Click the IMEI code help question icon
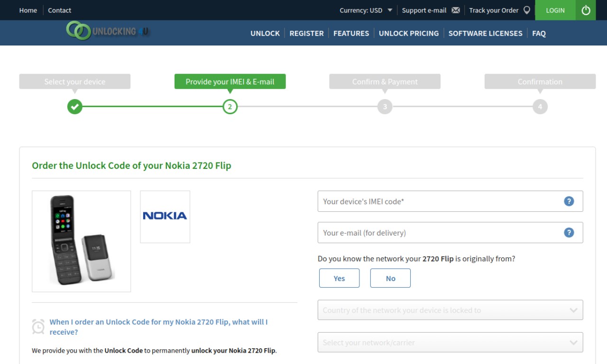 click(569, 201)
